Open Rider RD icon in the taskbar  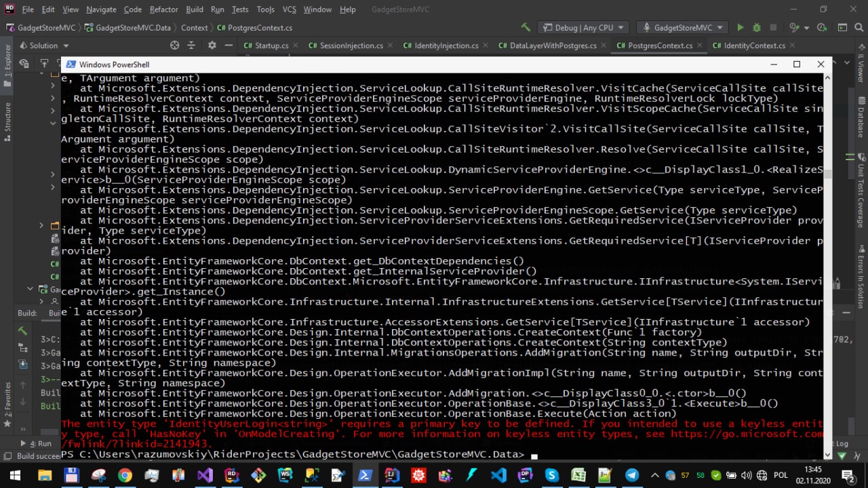coord(232,475)
